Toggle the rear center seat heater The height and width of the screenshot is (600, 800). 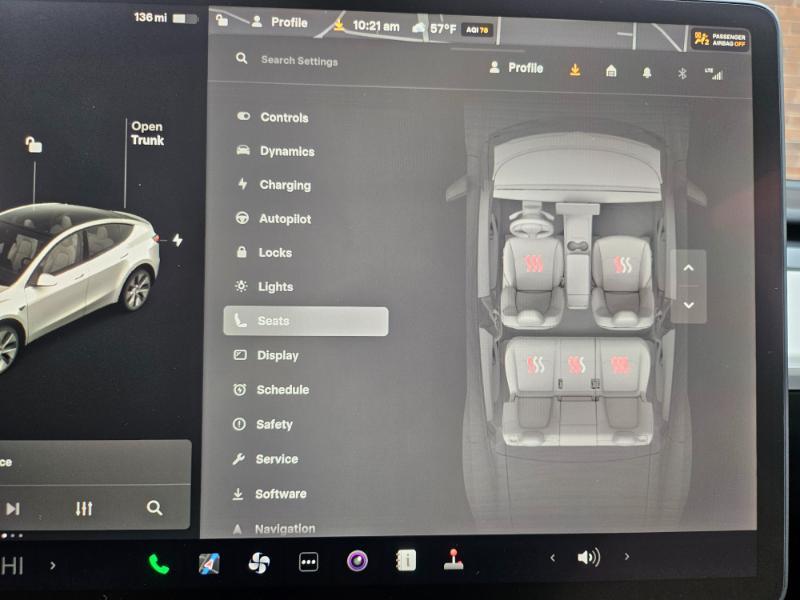pyautogui.click(x=576, y=365)
